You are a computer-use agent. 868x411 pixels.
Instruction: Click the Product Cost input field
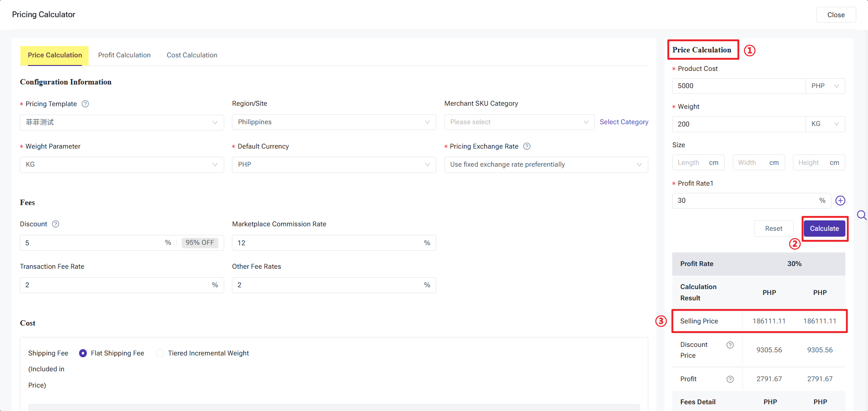pyautogui.click(x=739, y=86)
